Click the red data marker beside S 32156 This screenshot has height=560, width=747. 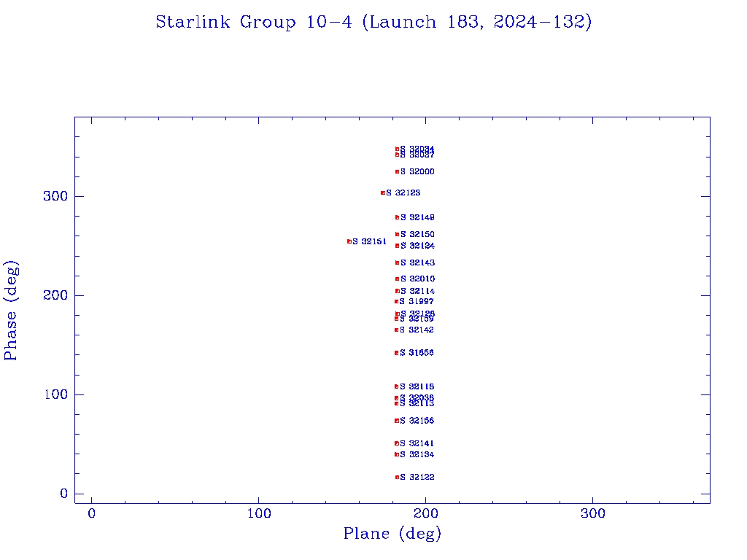tap(396, 421)
